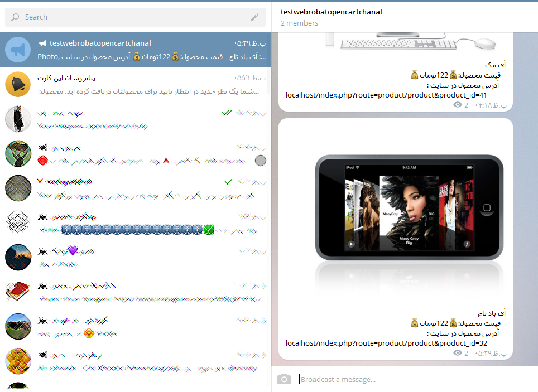Click the آی مک product title text
Image resolution: width=538 pixels, height=392 pixels.
tap(495, 65)
